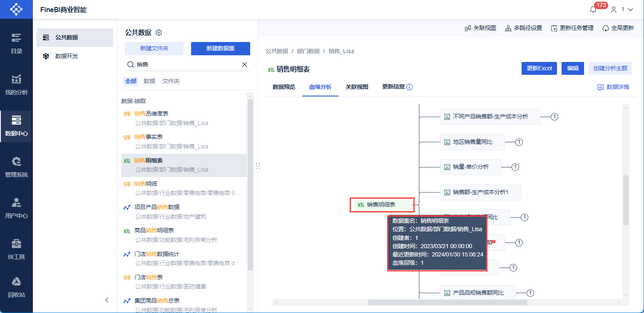Select 商品销售明细表 in the list
The height and width of the screenshot is (313, 644).
click(184, 235)
